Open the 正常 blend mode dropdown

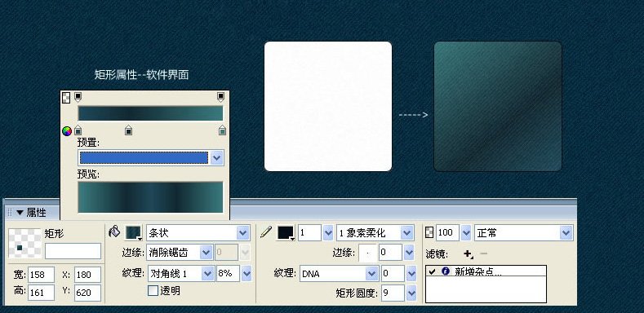tap(566, 233)
